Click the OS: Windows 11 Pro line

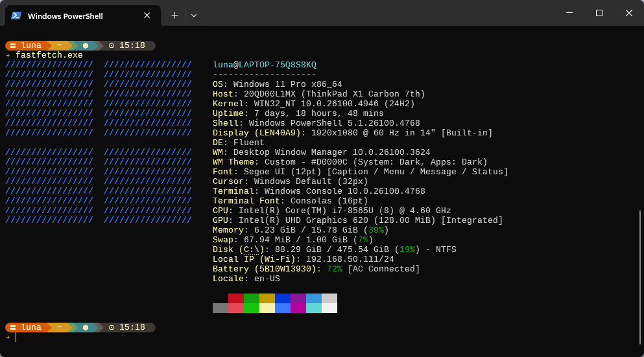tap(277, 84)
